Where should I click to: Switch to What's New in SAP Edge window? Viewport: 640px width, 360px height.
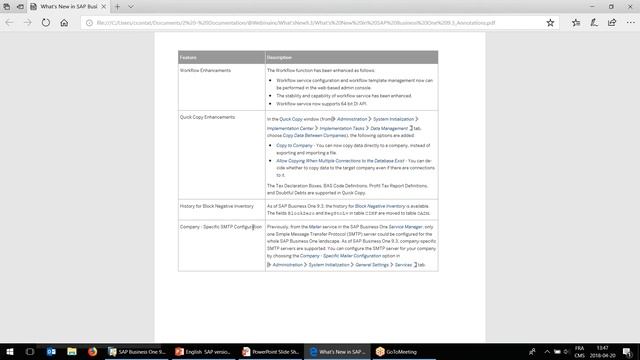(x=337, y=351)
